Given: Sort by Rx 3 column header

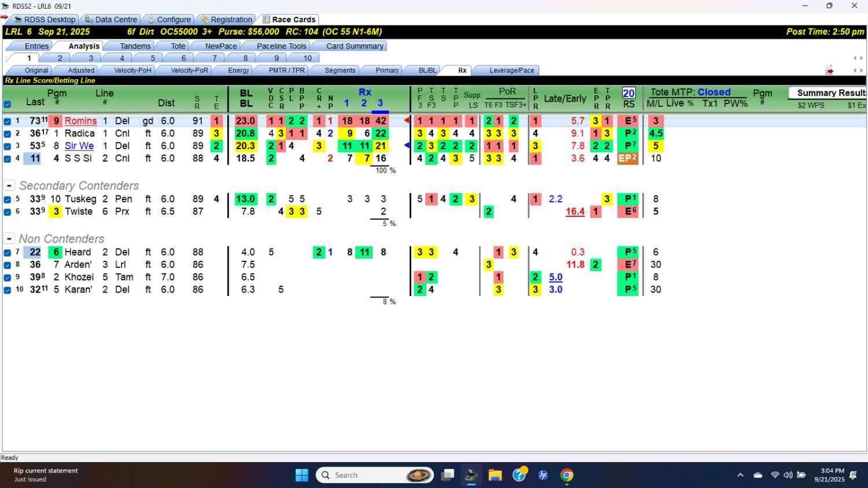Looking at the screenshot, I should 380,103.
